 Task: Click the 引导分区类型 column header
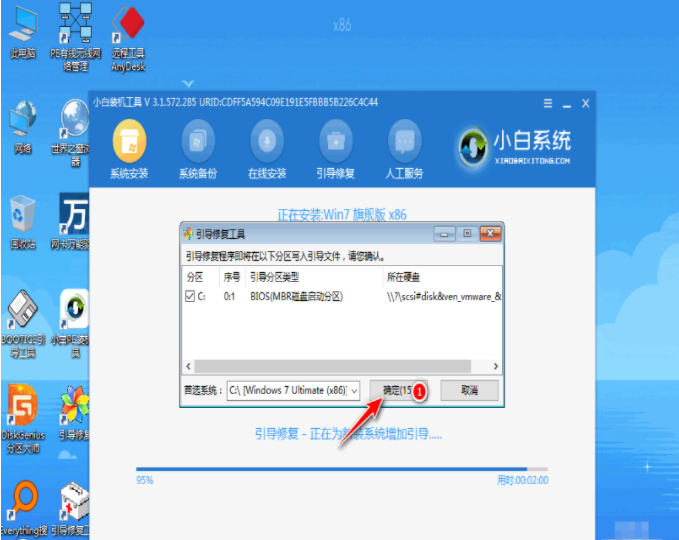point(314,277)
